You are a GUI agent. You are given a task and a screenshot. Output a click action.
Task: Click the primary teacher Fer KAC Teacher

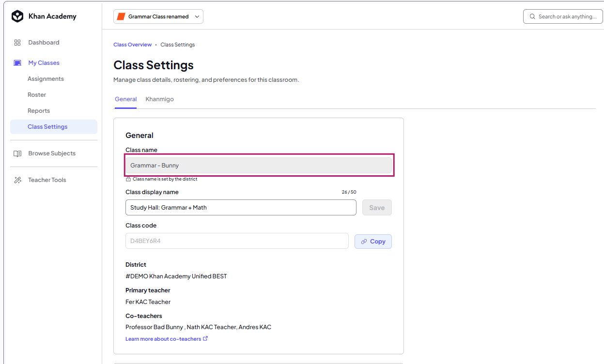point(148,302)
